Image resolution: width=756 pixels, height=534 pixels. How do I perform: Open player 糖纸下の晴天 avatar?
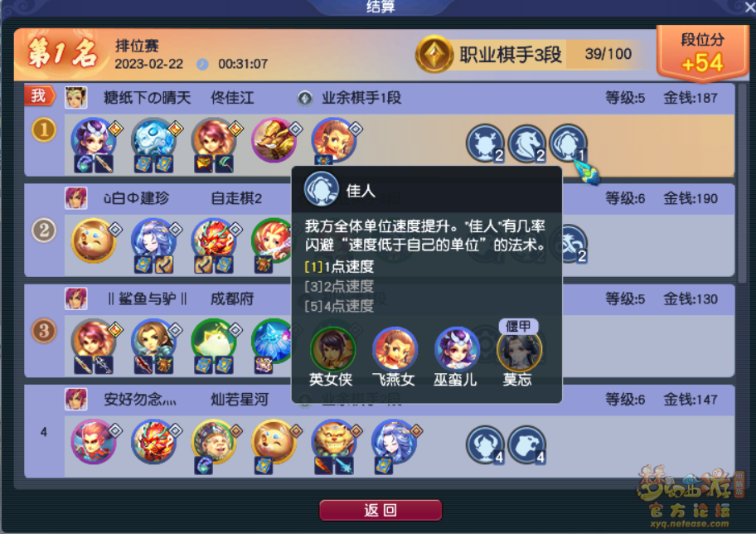coord(76,98)
